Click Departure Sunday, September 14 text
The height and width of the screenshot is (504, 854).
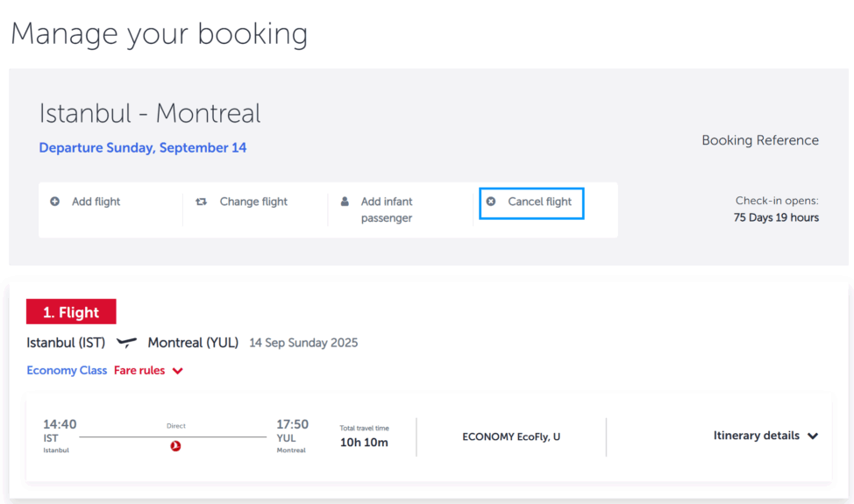click(143, 147)
